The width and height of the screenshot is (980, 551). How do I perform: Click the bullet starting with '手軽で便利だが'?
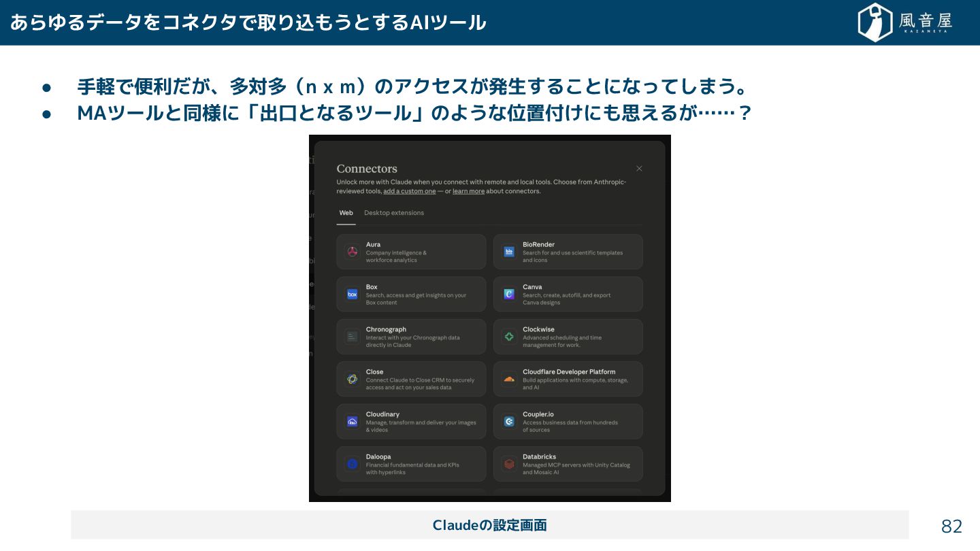pyautogui.click(x=412, y=87)
